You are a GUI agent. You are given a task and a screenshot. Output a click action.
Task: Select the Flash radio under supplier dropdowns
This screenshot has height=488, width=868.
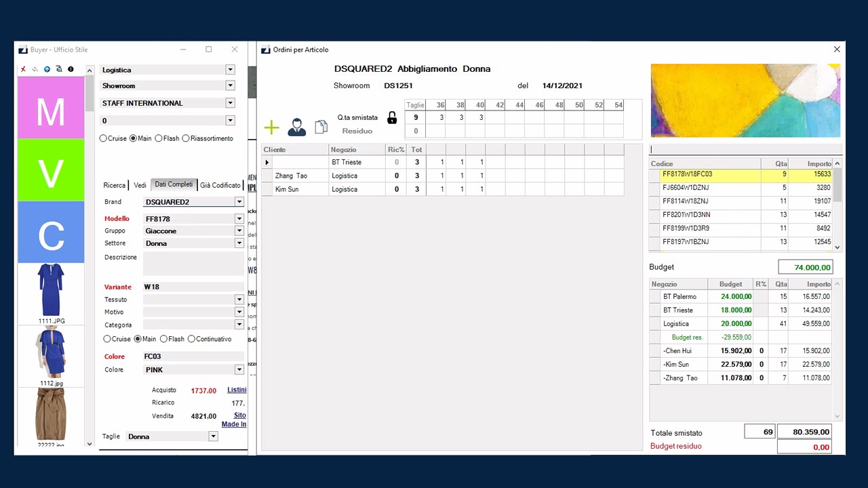[x=158, y=138]
